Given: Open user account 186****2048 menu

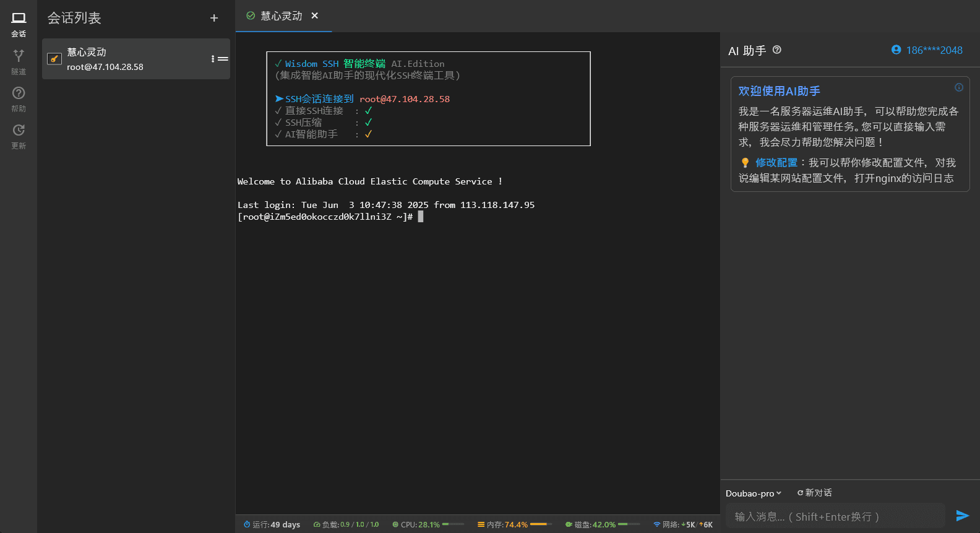Looking at the screenshot, I should (927, 50).
